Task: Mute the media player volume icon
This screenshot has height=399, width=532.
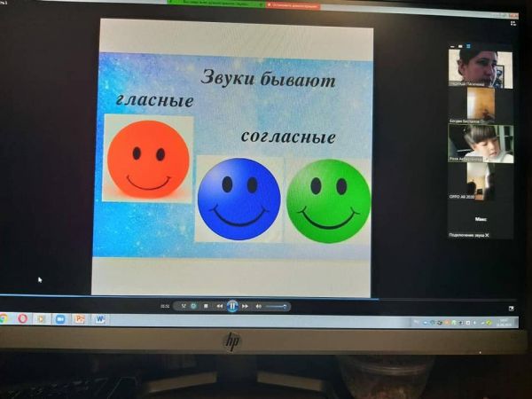Action: 258,306
